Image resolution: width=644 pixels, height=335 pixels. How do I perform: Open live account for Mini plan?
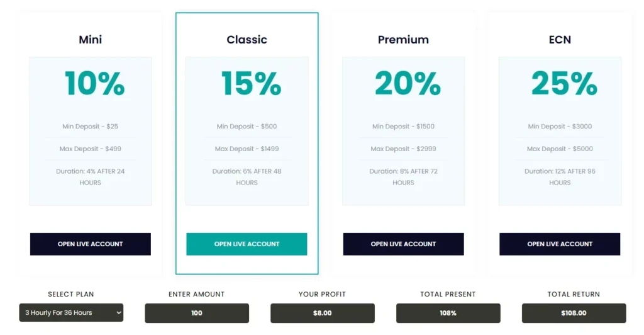pos(91,244)
